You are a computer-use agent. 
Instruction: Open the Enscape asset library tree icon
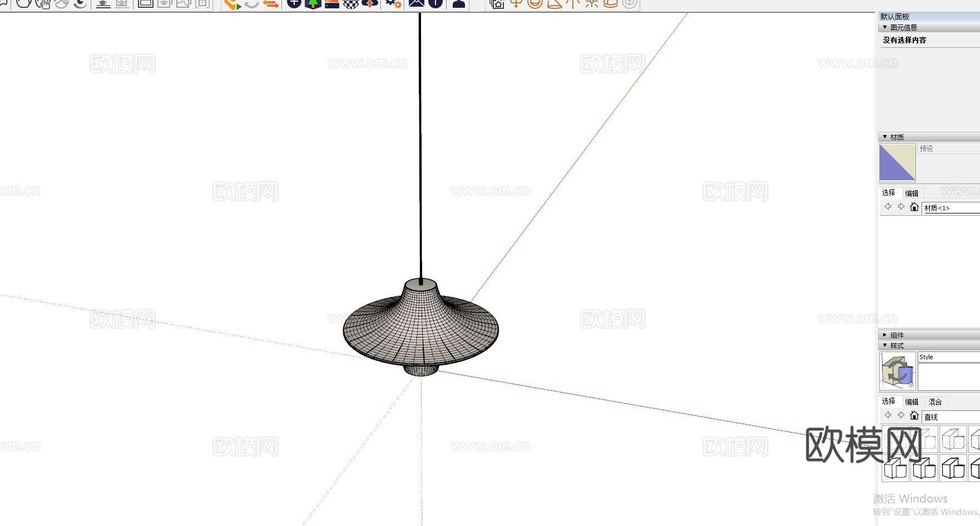point(313,4)
